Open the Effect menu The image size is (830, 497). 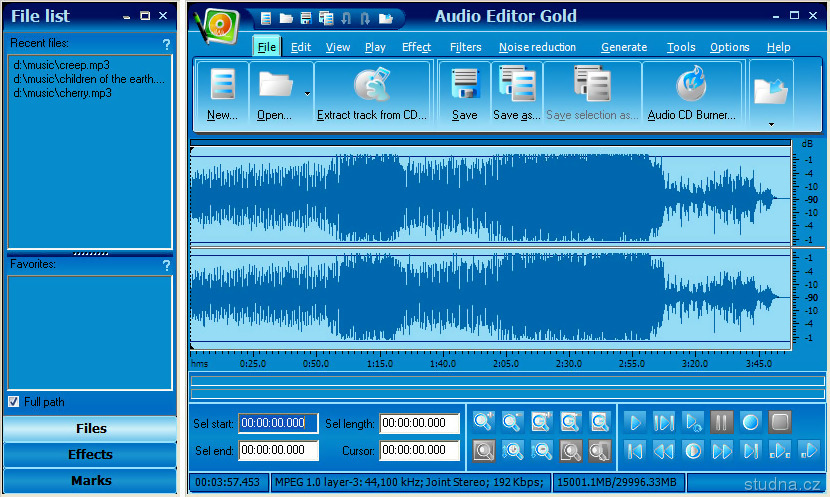click(x=416, y=47)
